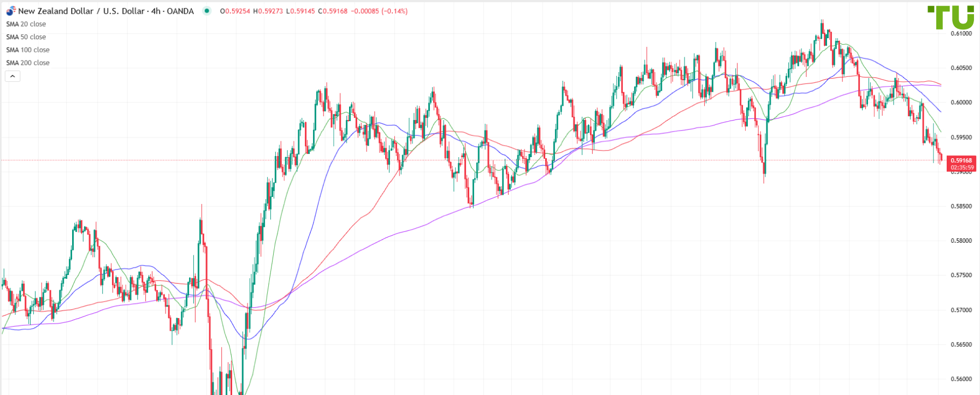Click the 0.58000 price axis label
This screenshot has height=395, width=980.
(x=961, y=241)
